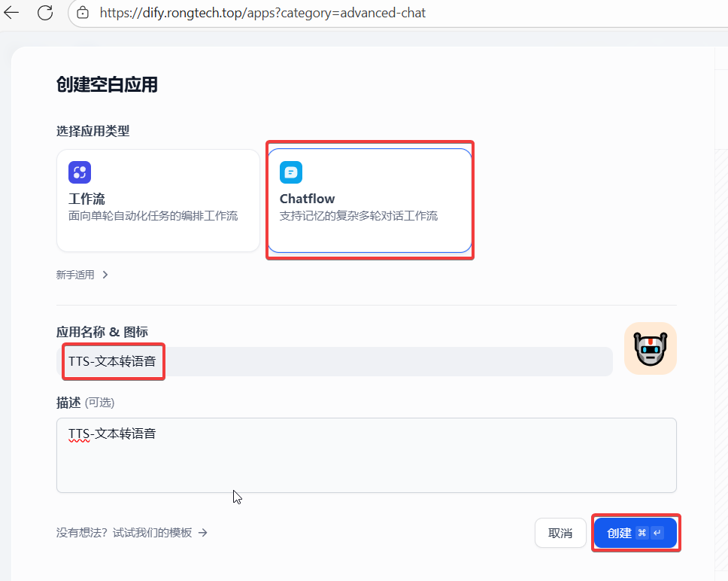Reload the current page
This screenshot has height=581, width=728.
pyautogui.click(x=45, y=13)
